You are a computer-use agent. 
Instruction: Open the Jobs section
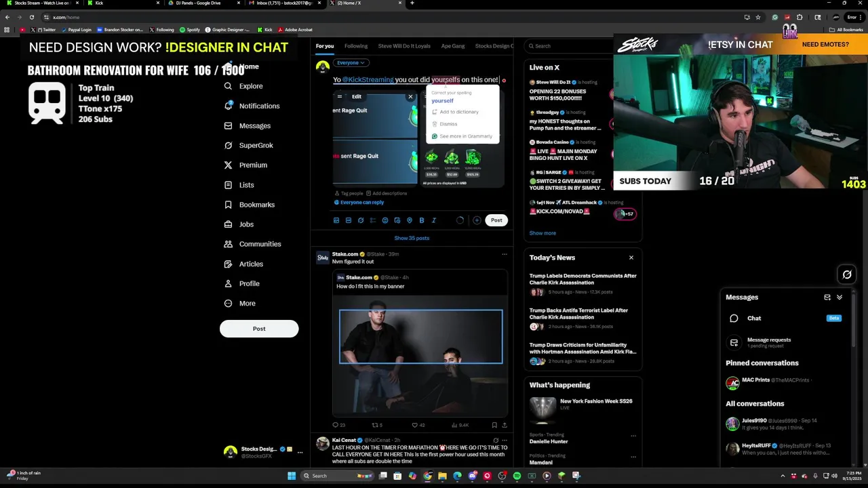(x=239, y=224)
